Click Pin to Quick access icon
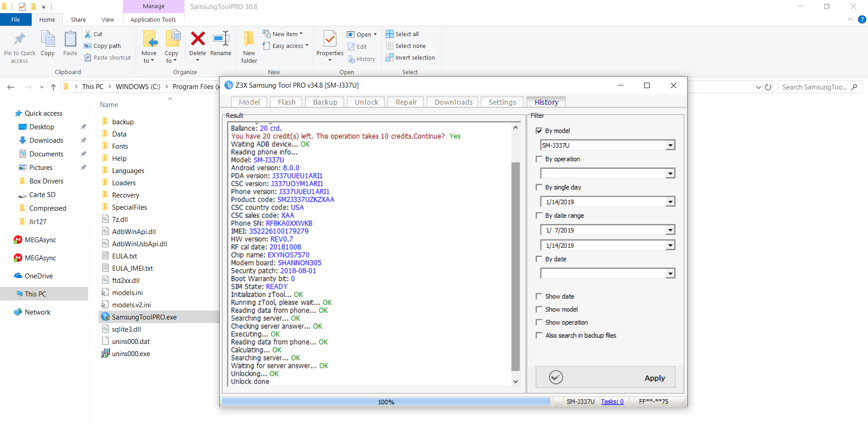This screenshot has width=868, height=423. (19, 39)
